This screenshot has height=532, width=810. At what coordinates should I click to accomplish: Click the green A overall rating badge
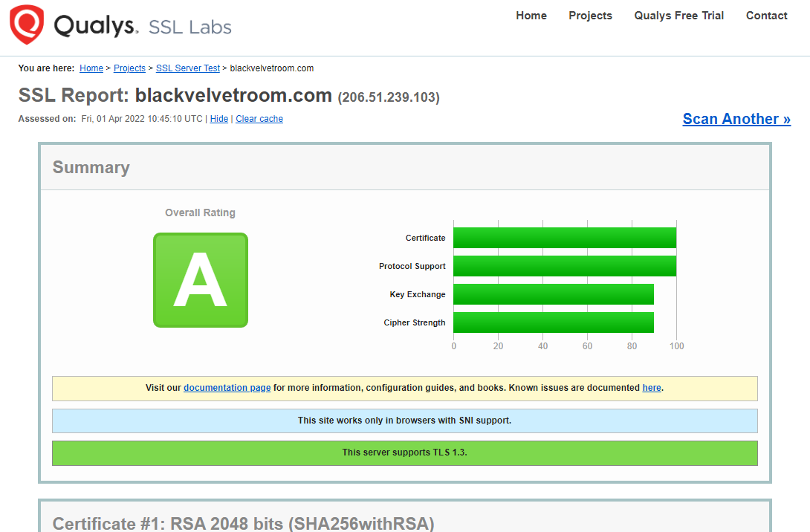tap(201, 280)
